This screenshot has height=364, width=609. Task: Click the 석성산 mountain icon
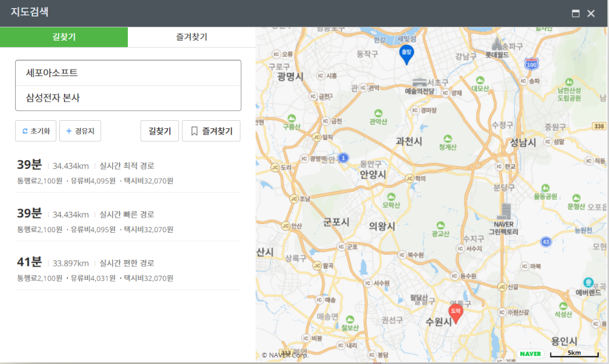(563, 306)
